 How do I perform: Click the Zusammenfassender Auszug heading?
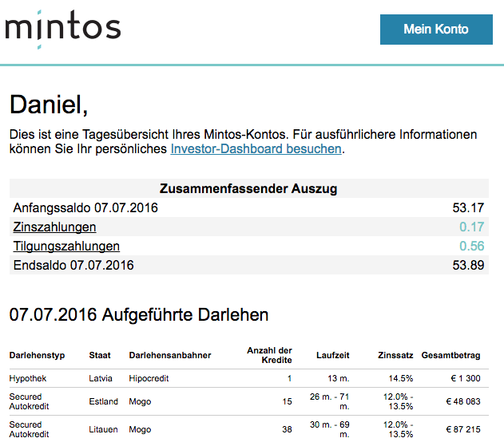click(248, 188)
